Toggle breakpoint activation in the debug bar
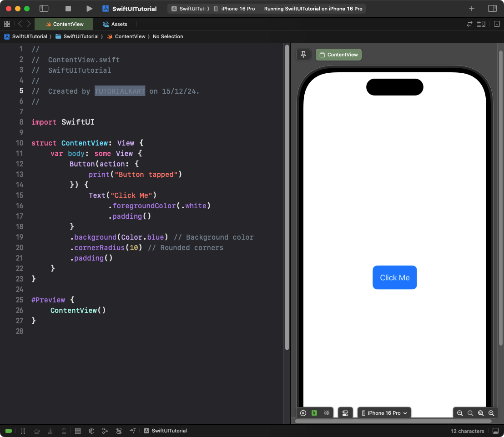The image size is (504, 437). coord(10,431)
